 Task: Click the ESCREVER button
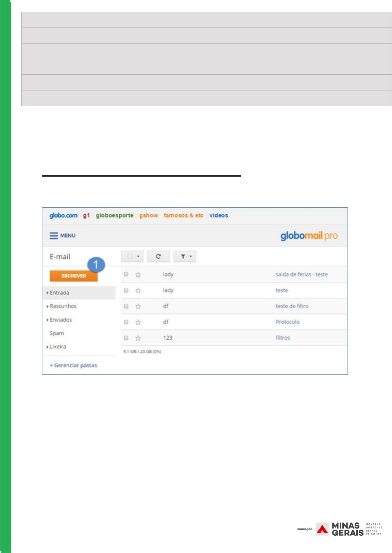coord(73,276)
